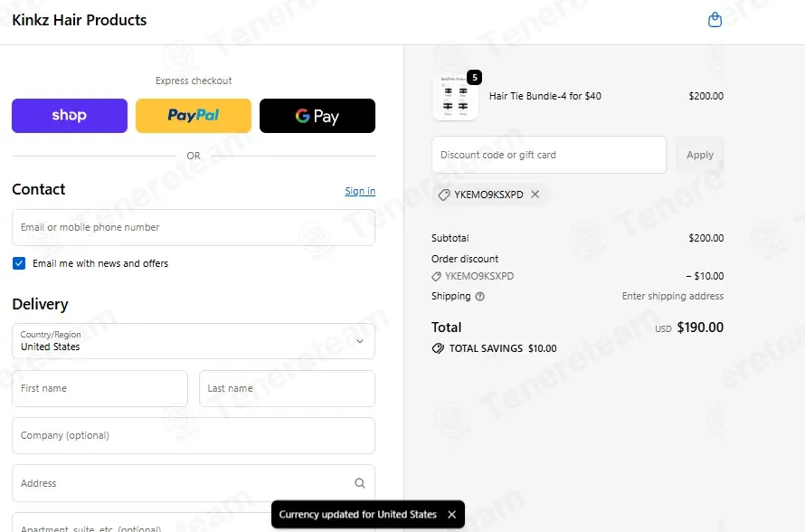Click the quantity badge on product thumbnail

pyautogui.click(x=474, y=78)
